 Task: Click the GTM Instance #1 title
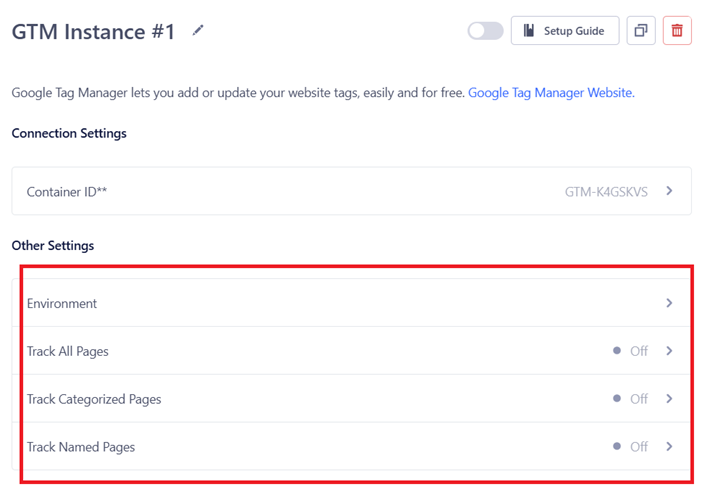tap(93, 32)
